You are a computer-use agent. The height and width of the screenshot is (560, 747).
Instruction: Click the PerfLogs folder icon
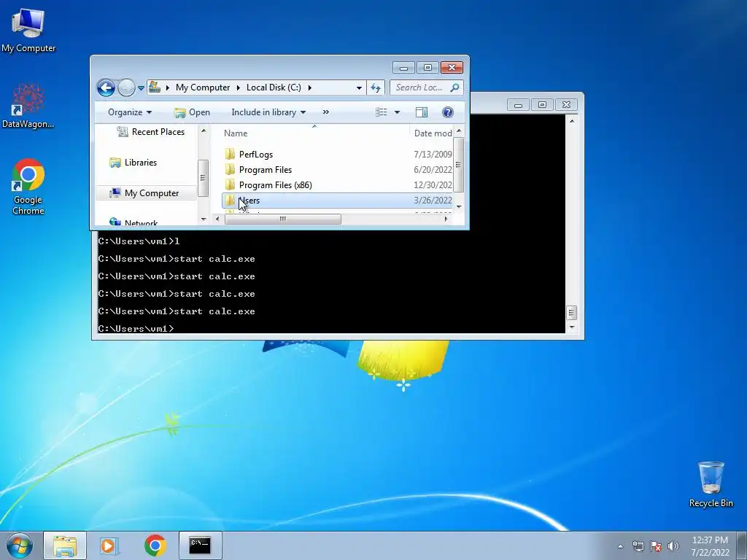[230, 154]
